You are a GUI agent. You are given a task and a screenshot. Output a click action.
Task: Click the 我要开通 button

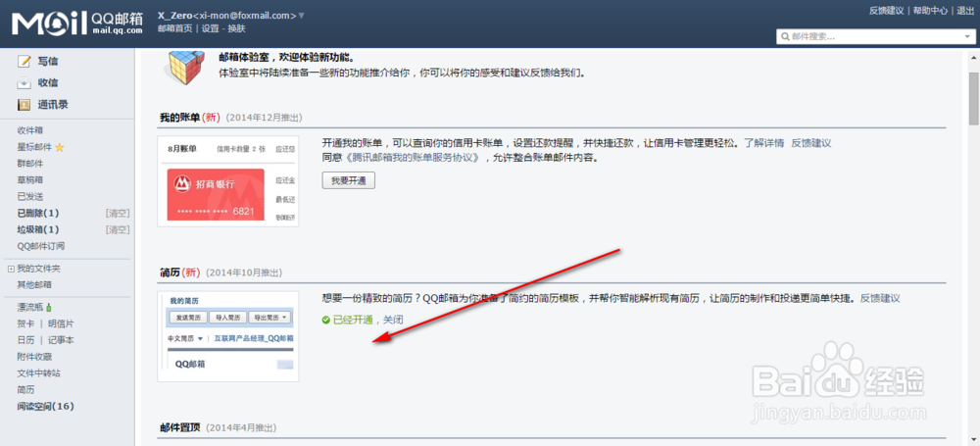348,180
